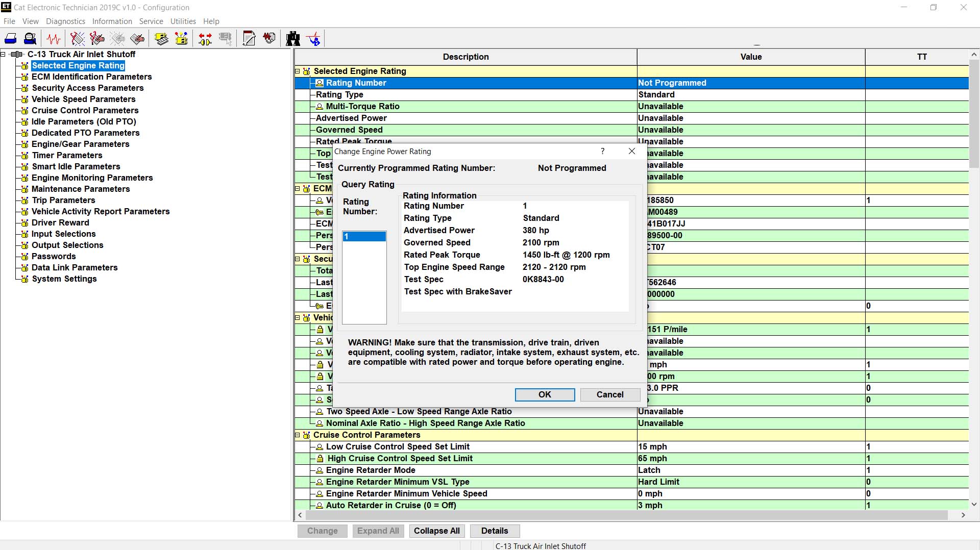Open Logged Diagnostic Codes icon
This screenshot has height=550, width=980.
click(96, 38)
